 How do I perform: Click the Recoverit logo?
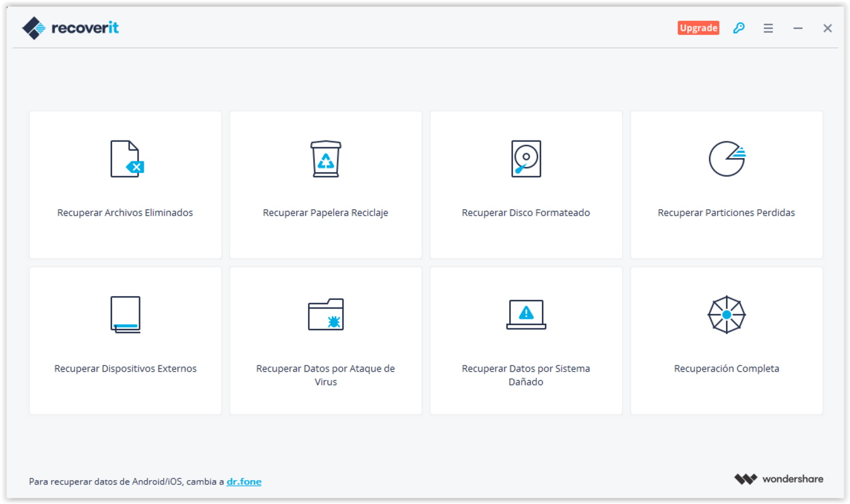click(x=70, y=28)
